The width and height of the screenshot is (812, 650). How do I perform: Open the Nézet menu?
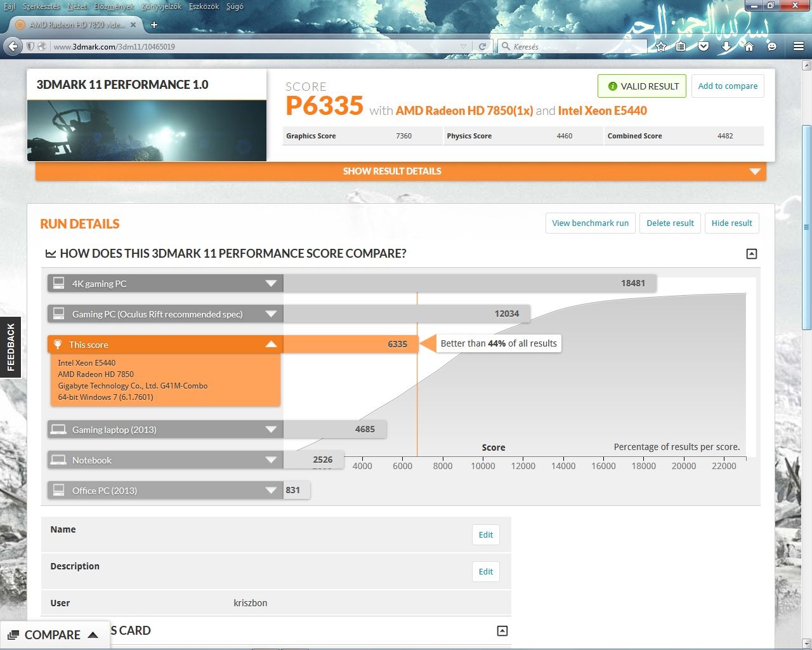point(77,6)
